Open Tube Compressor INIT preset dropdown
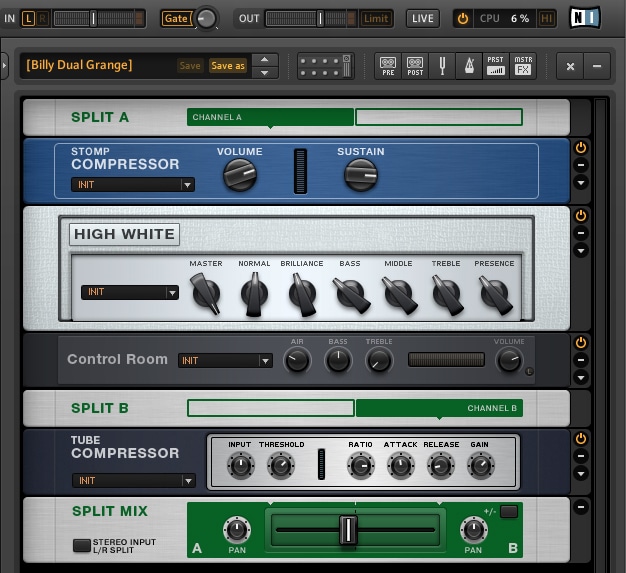This screenshot has width=626, height=573. coord(134,480)
